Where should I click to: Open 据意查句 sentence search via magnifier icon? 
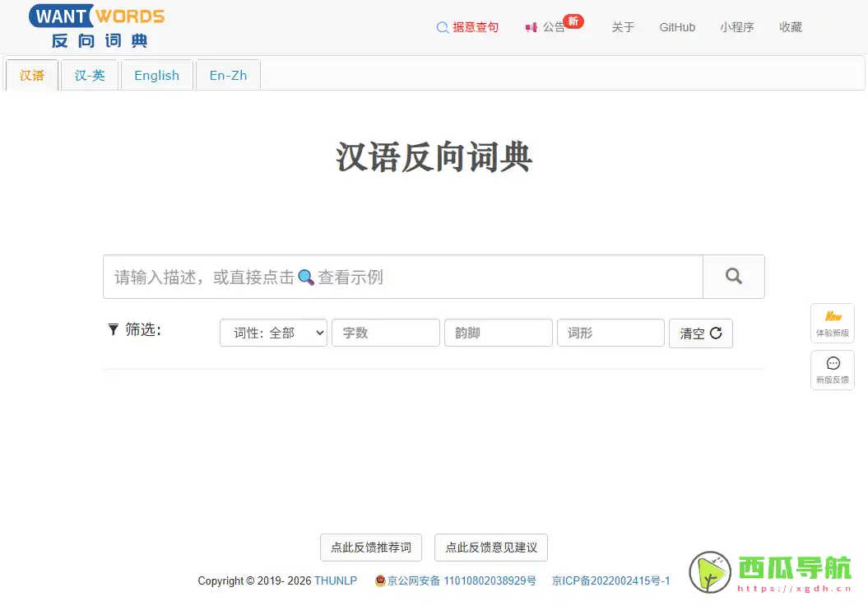coord(441,27)
